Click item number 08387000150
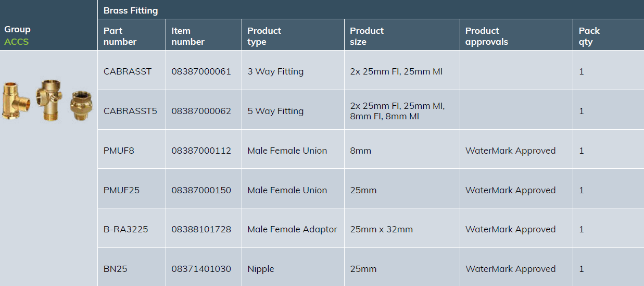 [201, 190]
